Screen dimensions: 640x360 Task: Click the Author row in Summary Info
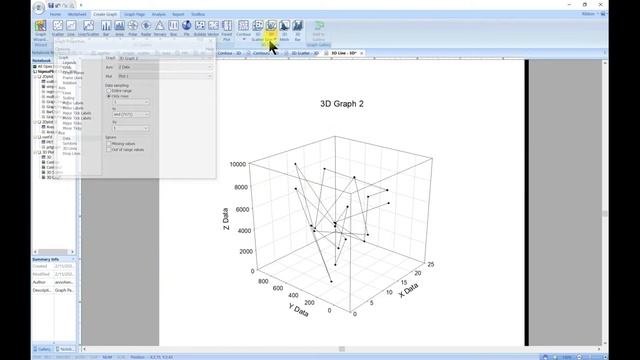[x=53, y=282]
